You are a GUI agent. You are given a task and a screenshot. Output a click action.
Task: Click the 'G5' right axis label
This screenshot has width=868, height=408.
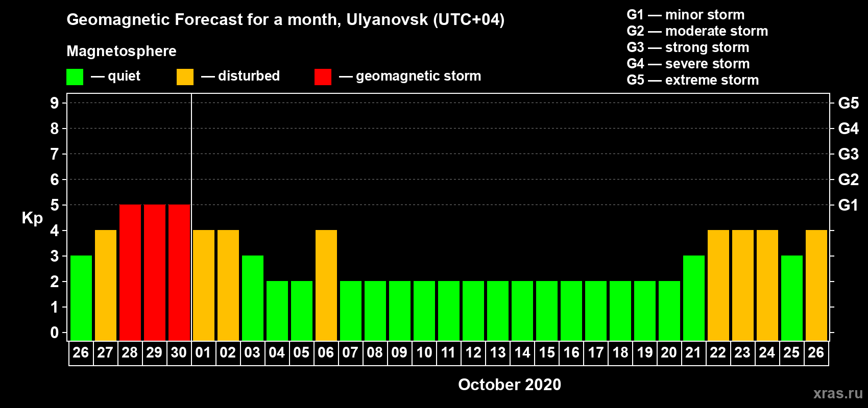click(x=849, y=103)
